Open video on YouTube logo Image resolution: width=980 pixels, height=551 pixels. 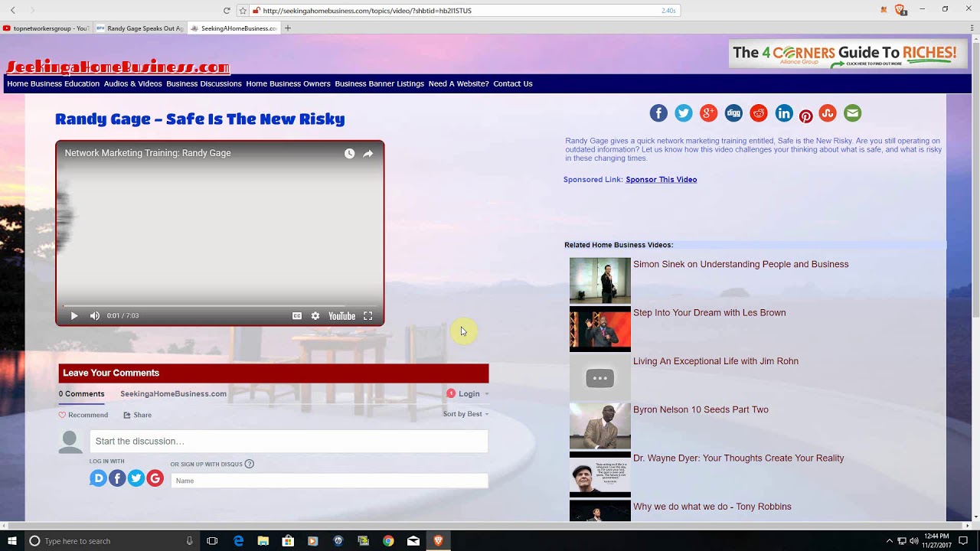click(x=341, y=316)
